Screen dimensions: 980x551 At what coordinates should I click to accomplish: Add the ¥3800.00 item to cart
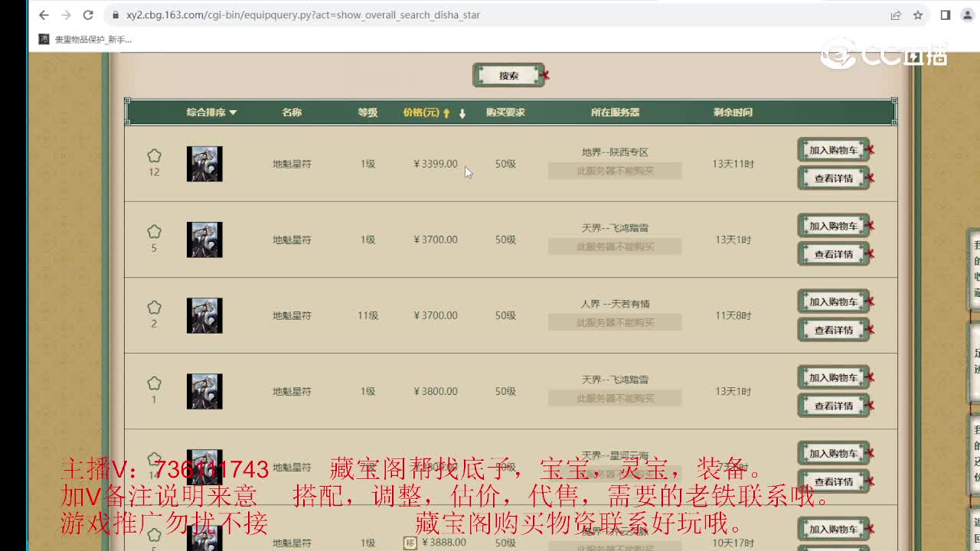[x=834, y=377]
